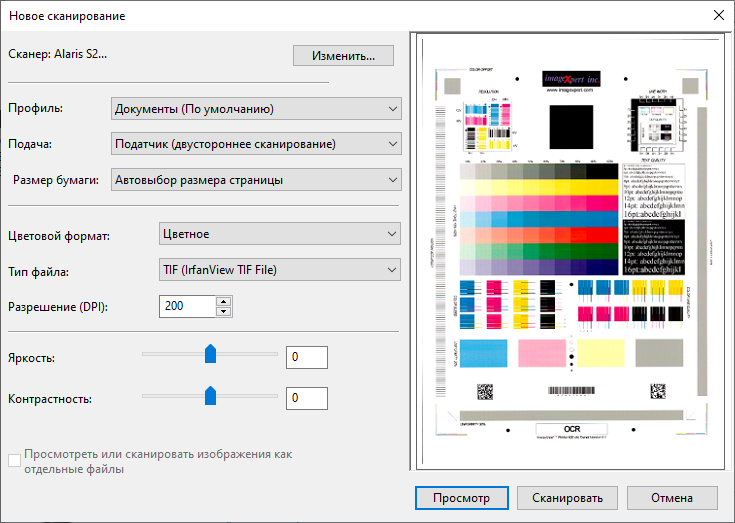Click the Сканировать button
Viewport: 735px width, 523px height.
(567, 498)
